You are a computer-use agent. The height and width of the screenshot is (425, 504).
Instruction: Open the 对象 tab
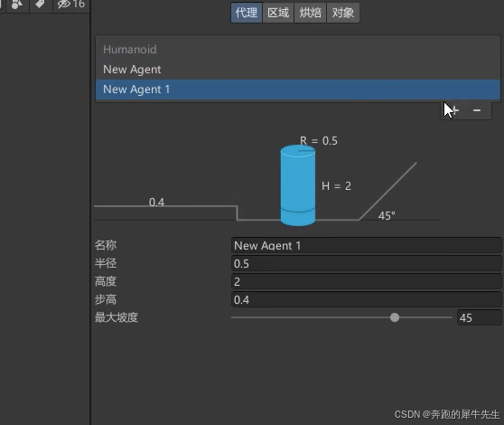coord(343,13)
